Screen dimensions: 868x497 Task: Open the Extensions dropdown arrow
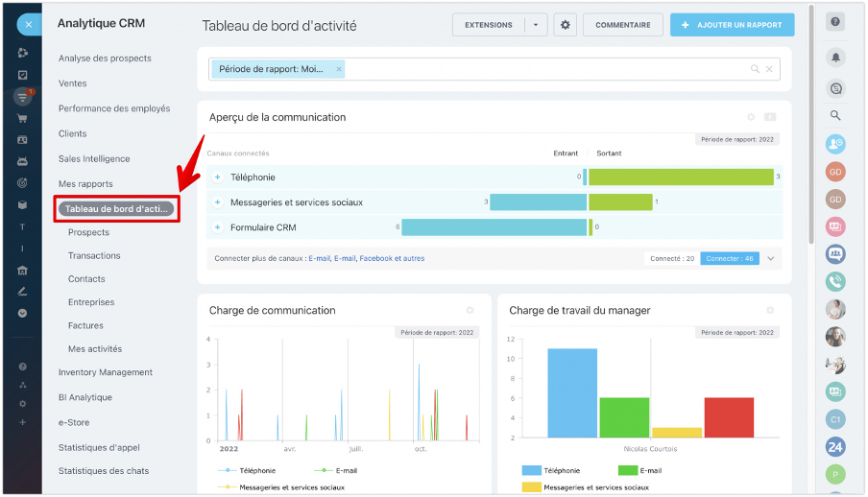(536, 25)
